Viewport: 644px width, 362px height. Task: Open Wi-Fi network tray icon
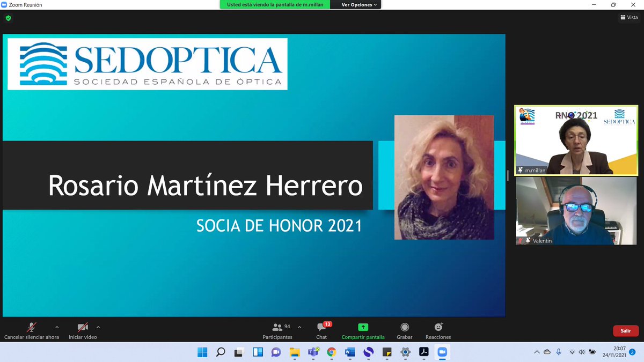click(572, 352)
